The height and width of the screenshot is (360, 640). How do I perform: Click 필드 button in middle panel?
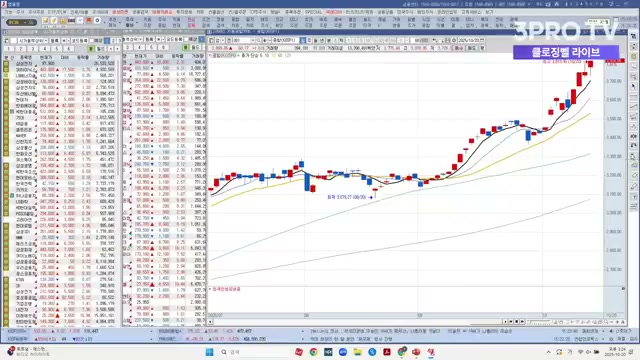click(x=195, y=47)
